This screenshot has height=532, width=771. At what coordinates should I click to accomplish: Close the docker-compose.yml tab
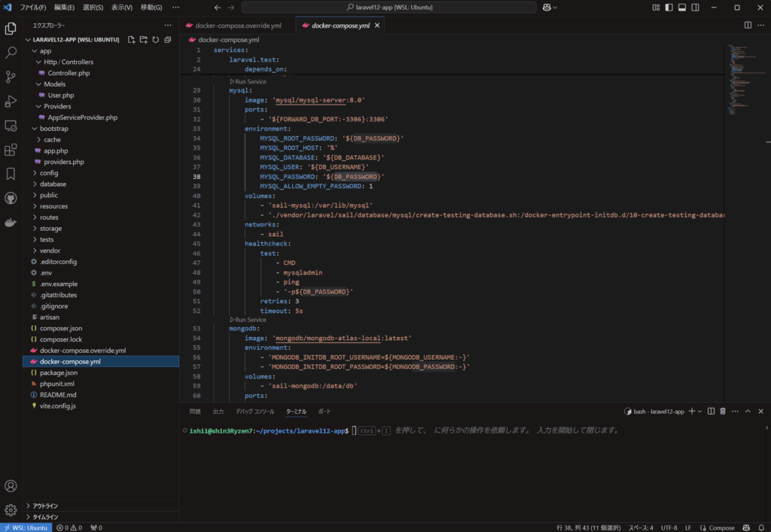[377, 26]
